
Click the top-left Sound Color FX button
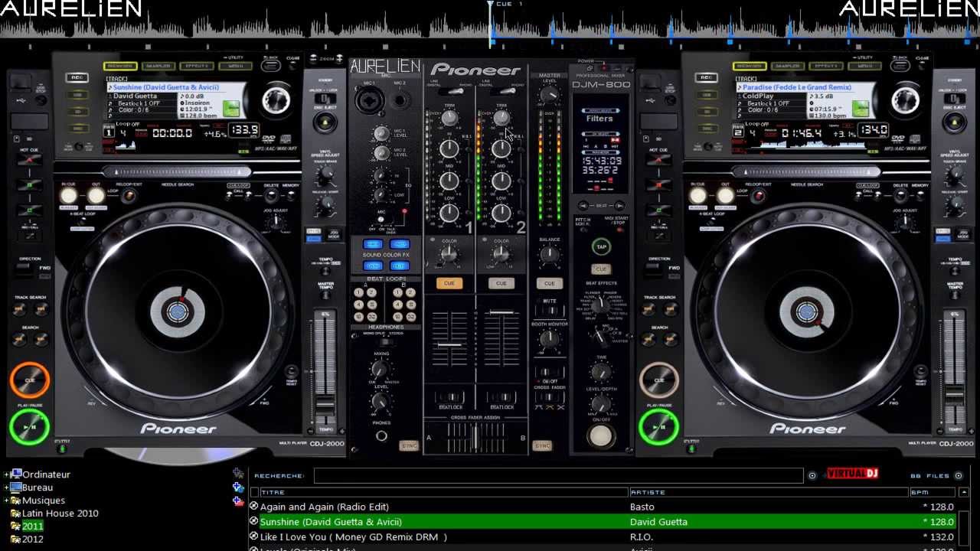pyautogui.click(x=373, y=245)
